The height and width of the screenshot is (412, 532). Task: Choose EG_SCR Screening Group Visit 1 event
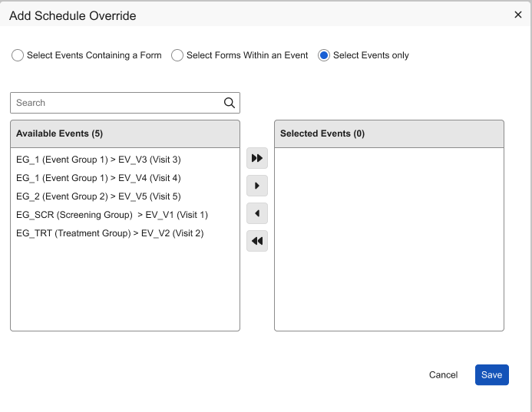tap(111, 215)
